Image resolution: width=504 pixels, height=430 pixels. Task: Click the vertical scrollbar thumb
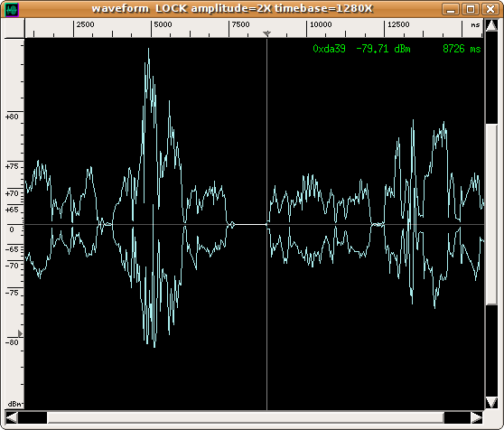pyautogui.click(x=491, y=214)
